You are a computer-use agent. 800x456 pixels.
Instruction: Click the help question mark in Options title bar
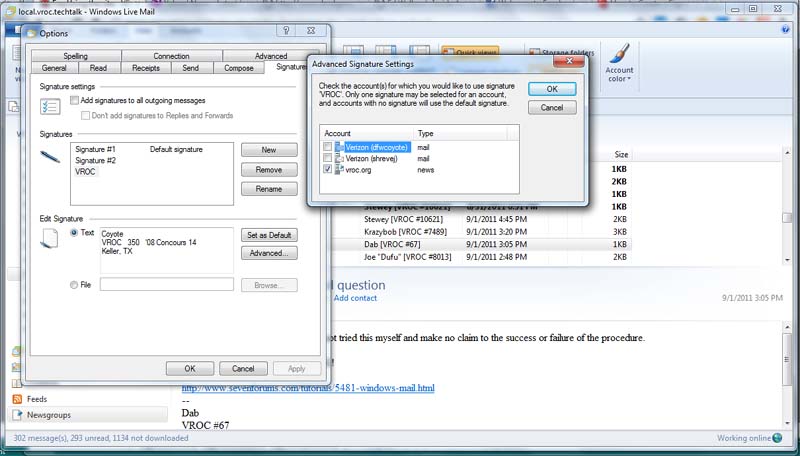(286, 31)
